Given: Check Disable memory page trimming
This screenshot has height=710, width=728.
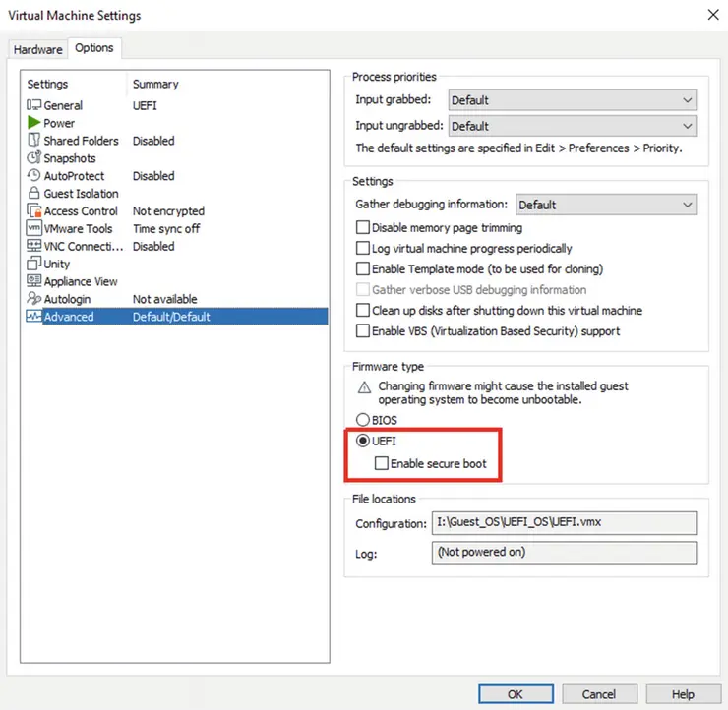Looking at the screenshot, I should (363, 228).
